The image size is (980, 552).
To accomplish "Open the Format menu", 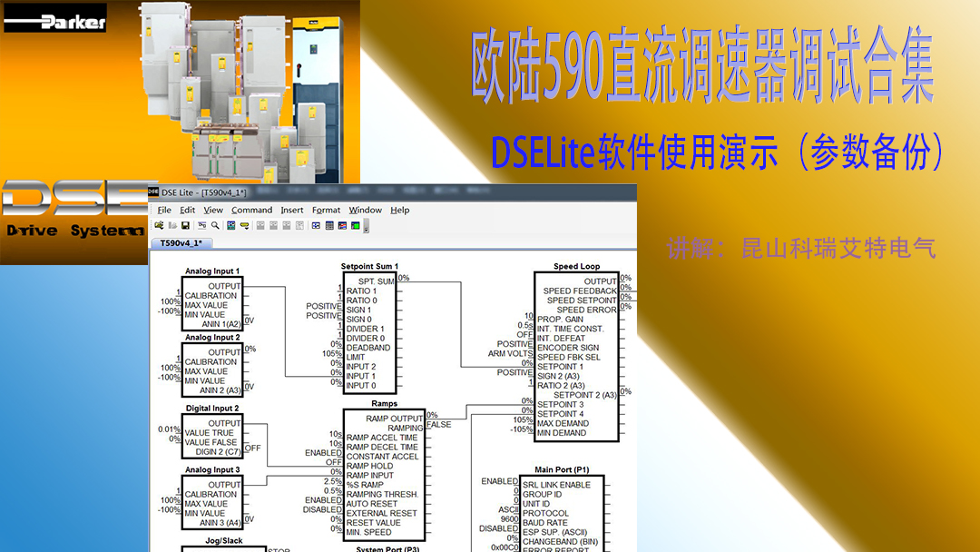I will click(327, 210).
